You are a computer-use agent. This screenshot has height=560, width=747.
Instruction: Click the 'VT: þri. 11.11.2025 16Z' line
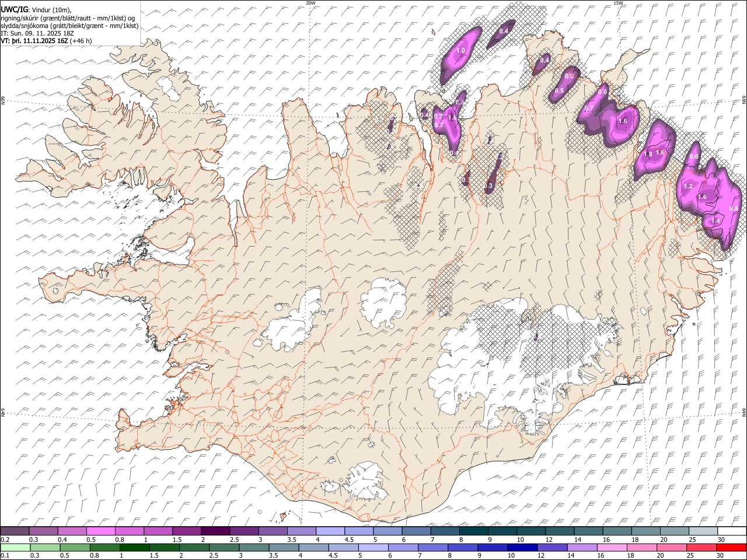click(47, 41)
